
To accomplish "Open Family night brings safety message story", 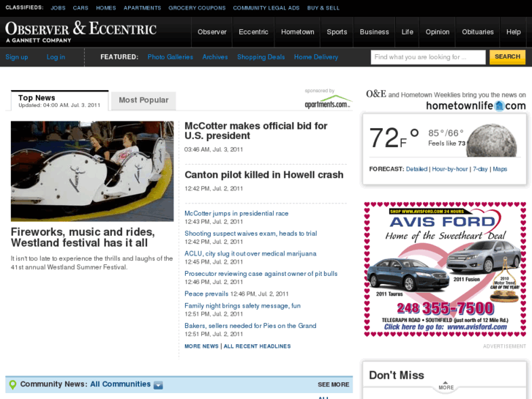I will 243,305.
